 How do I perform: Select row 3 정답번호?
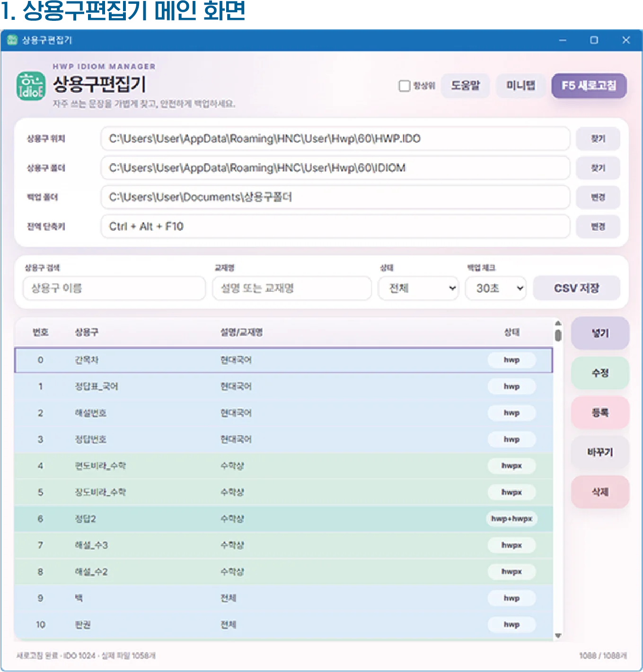pyautogui.click(x=284, y=439)
